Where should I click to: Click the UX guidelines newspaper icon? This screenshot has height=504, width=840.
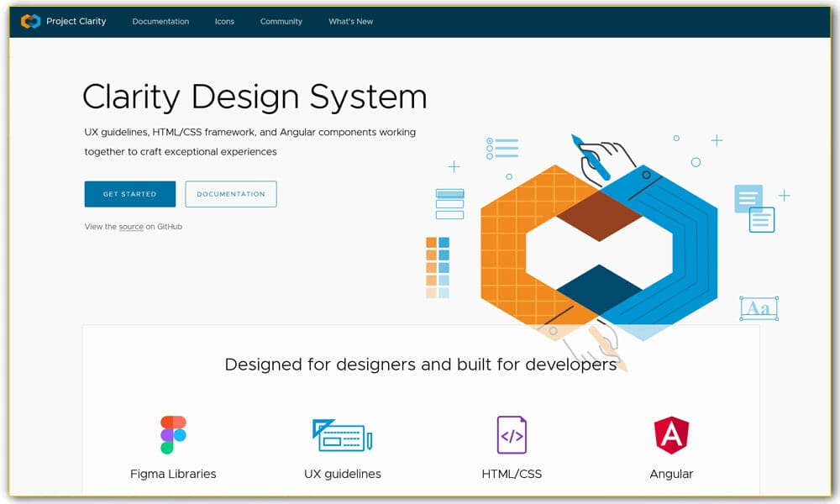(341, 433)
